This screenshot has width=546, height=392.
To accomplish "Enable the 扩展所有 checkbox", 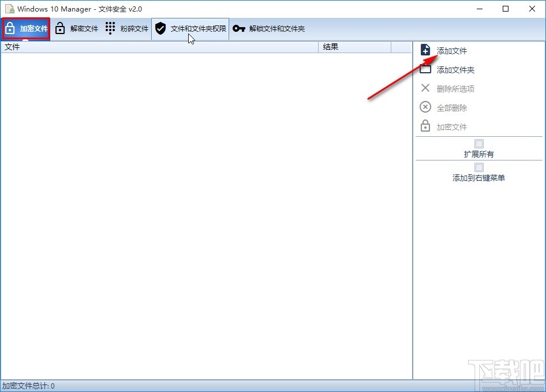I will (x=479, y=143).
